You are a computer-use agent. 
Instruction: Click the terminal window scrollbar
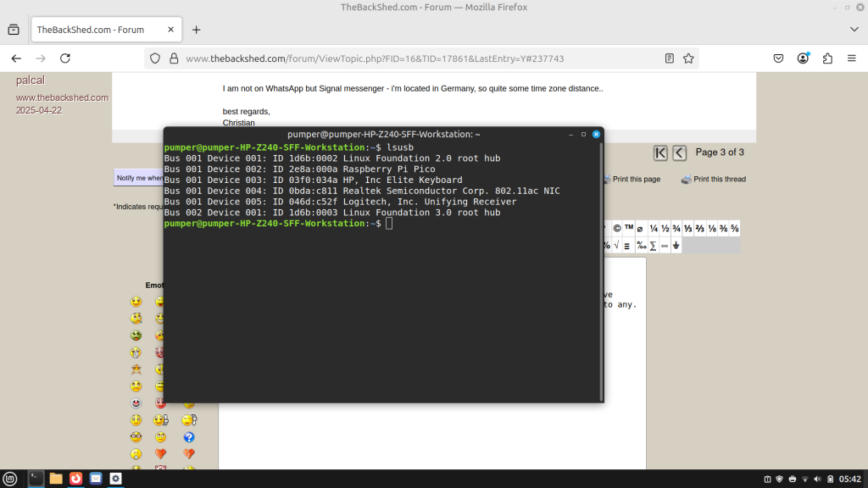(x=602, y=271)
